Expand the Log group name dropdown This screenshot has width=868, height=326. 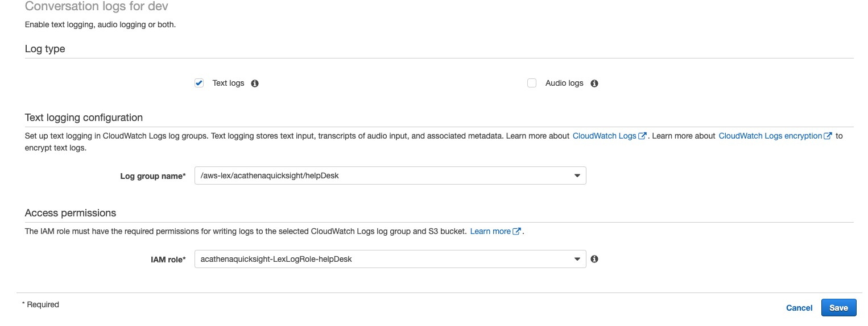(x=577, y=176)
